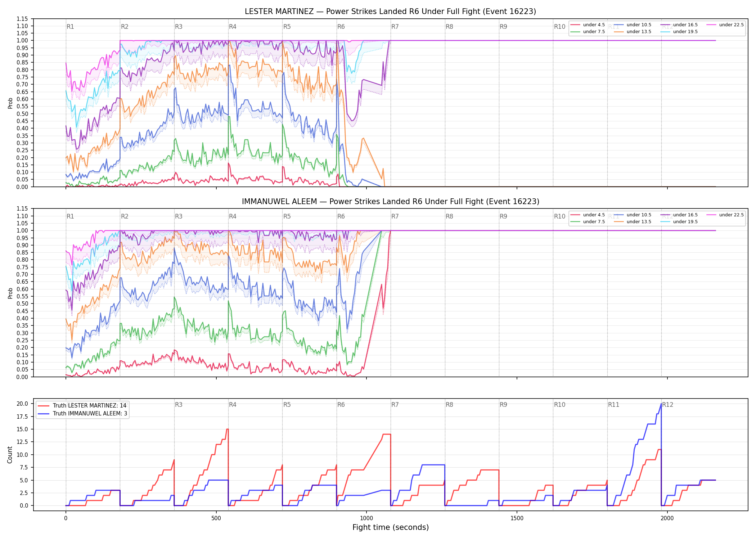756x540 pixels.
Task: Click the 1500 tick on the x-axis
Action: (x=517, y=518)
